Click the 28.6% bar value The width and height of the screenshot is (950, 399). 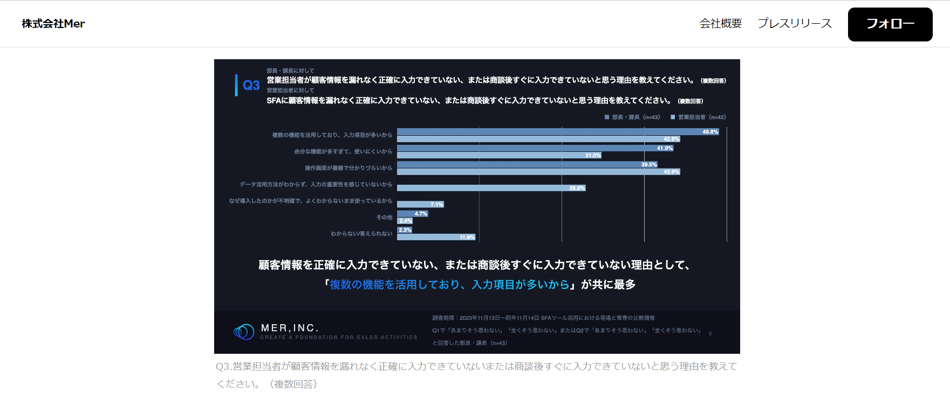577,188
